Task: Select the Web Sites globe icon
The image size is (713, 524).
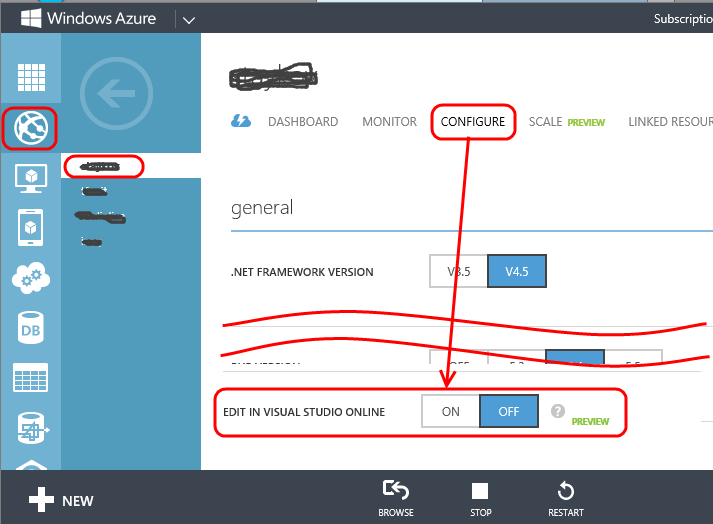Action: pyautogui.click(x=30, y=128)
